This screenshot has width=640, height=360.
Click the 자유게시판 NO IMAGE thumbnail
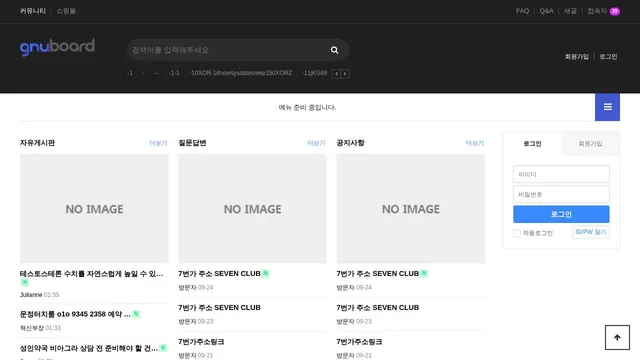click(x=94, y=209)
